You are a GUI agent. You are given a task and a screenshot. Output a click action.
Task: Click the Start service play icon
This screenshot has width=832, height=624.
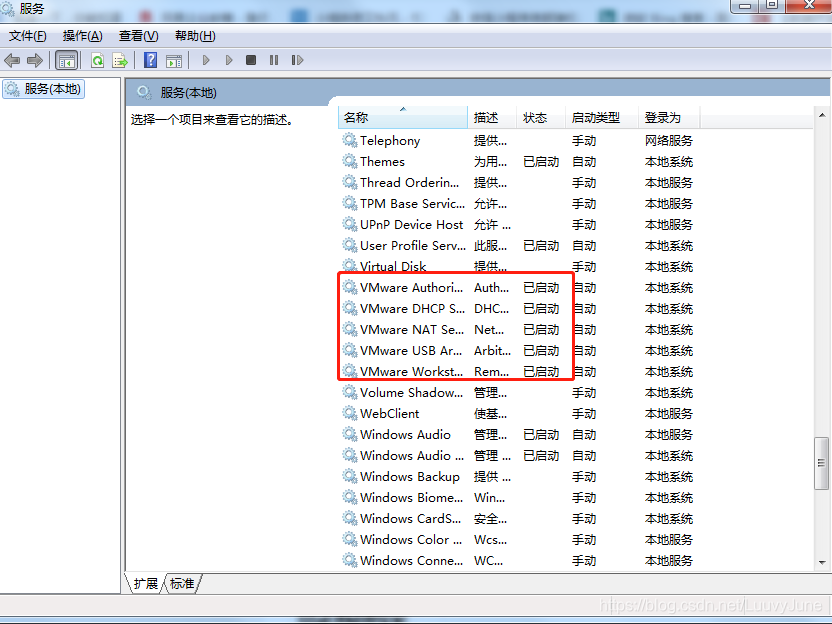(x=206, y=60)
